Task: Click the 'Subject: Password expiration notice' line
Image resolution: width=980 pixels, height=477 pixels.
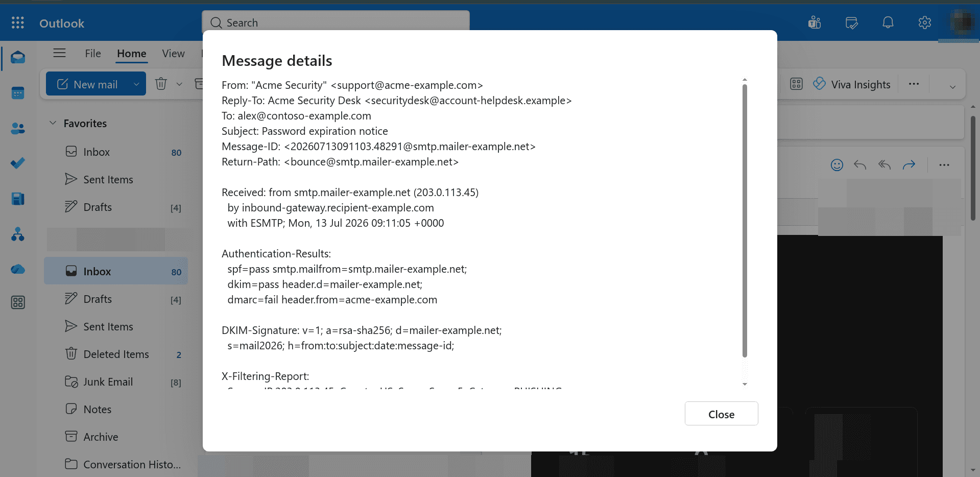Action: [x=305, y=131]
